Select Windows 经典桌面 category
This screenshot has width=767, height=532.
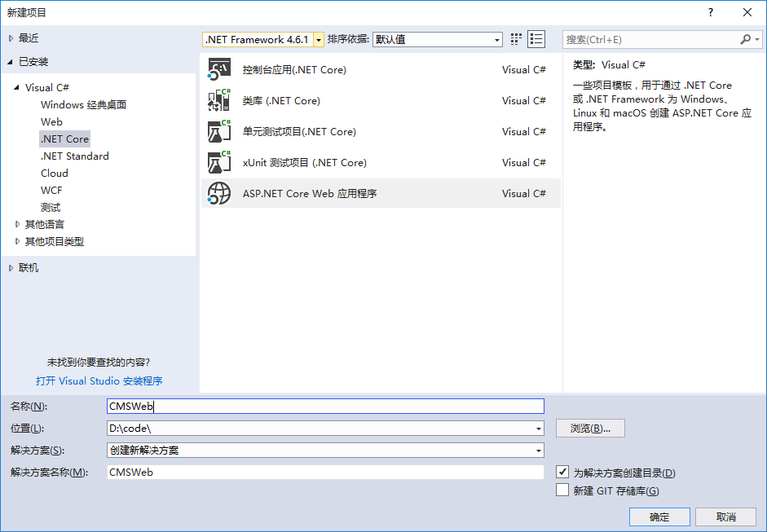pyautogui.click(x=84, y=104)
